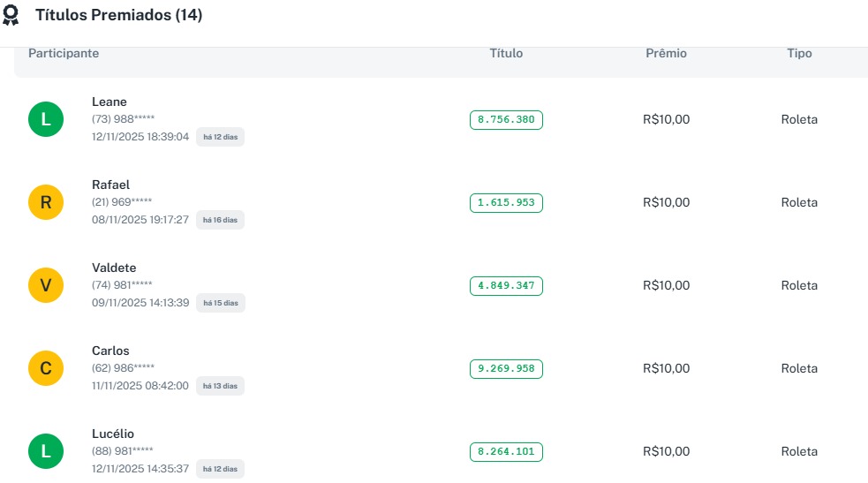This screenshot has height=483, width=868.
Task: Select title number 8.756.380 badge
Action: (506, 119)
